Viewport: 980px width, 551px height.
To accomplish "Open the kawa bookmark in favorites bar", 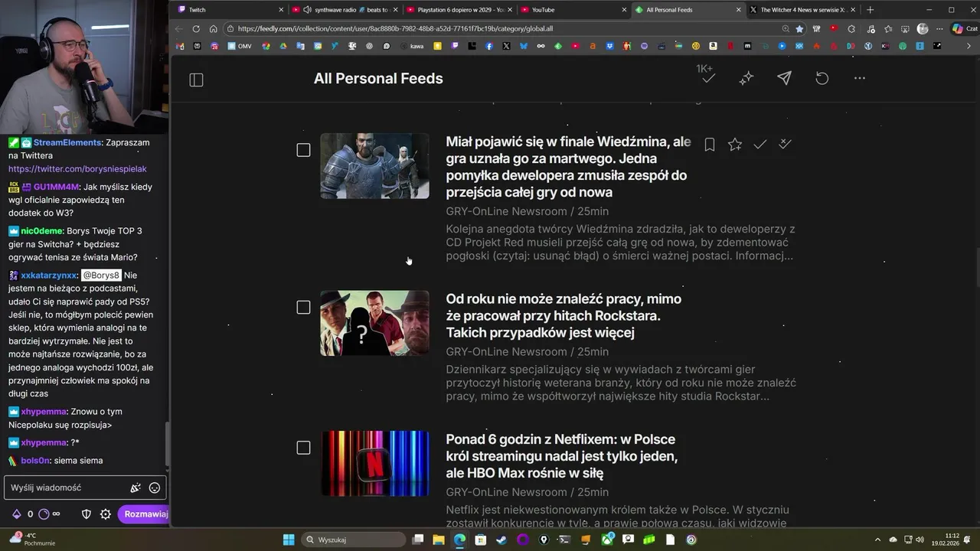I will (412, 46).
